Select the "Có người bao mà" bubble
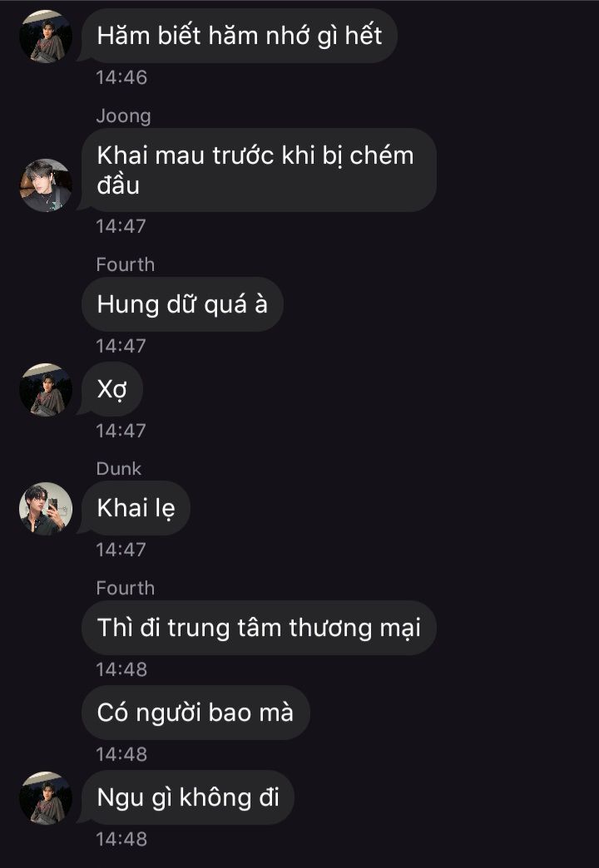599x868 pixels. point(196,713)
